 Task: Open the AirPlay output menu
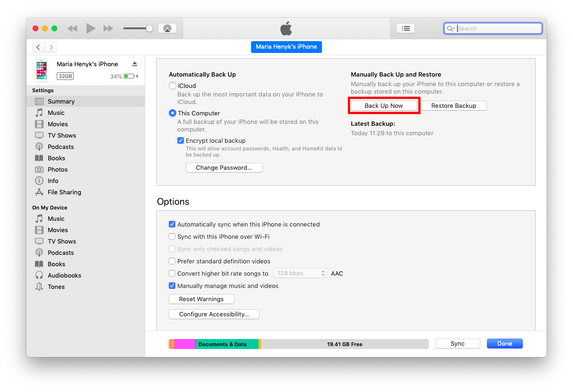[x=167, y=28]
